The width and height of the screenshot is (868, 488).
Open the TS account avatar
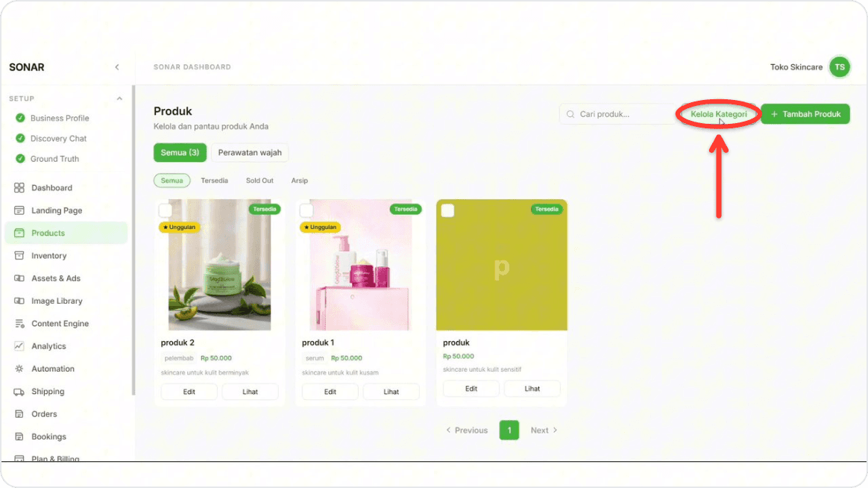(x=840, y=67)
